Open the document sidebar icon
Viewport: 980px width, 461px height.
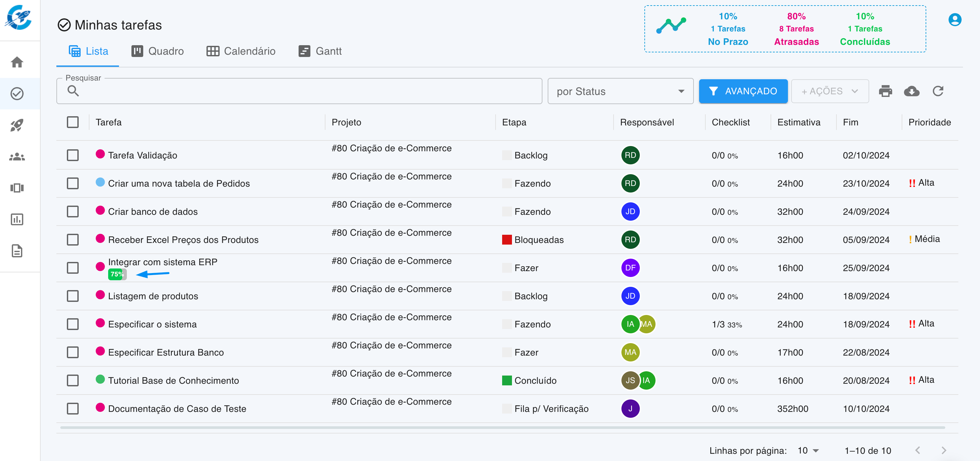(x=17, y=251)
